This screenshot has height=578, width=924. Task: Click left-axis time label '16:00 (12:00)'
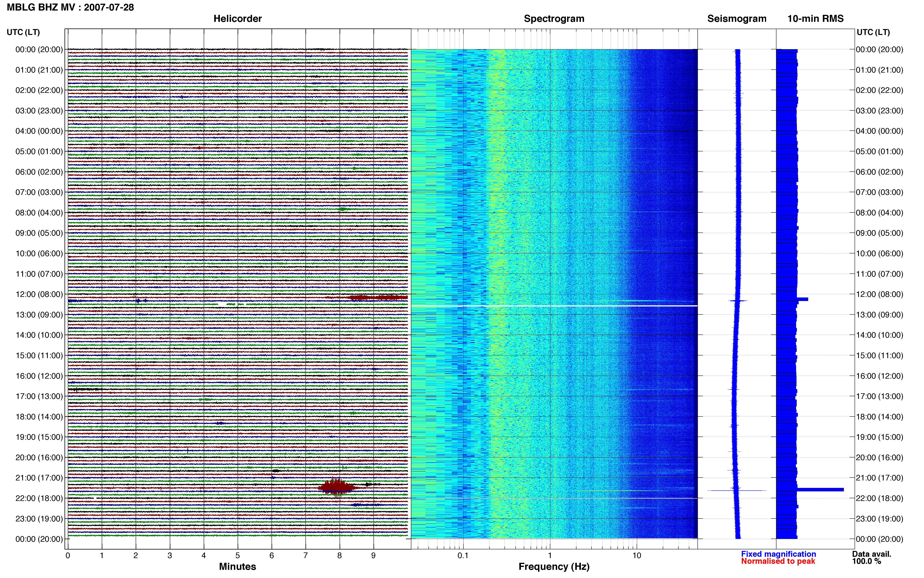coord(39,376)
